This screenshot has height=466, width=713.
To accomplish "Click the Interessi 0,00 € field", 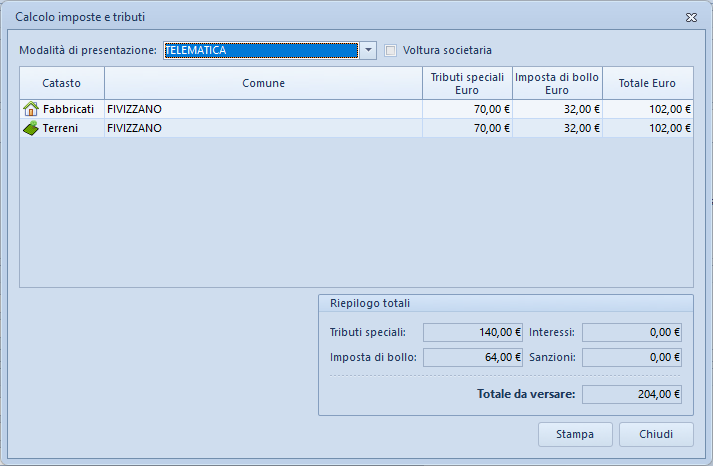I will [632, 332].
